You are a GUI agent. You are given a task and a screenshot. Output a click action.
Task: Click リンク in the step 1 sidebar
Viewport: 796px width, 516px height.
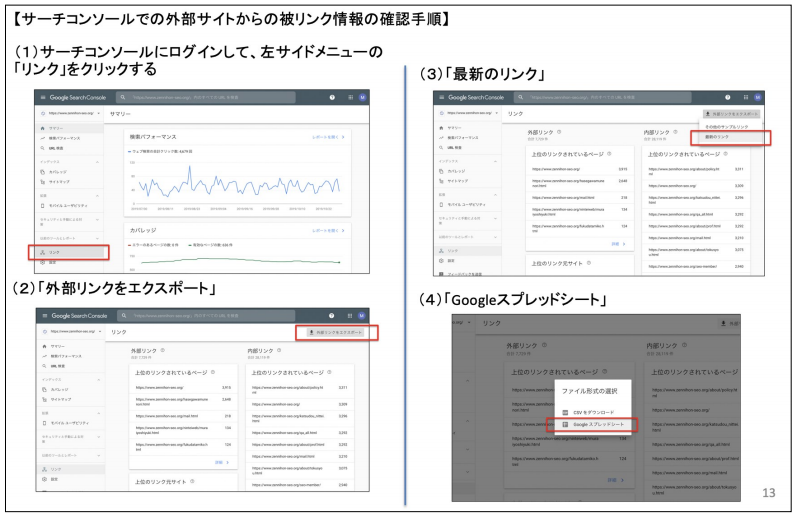(55, 253)
